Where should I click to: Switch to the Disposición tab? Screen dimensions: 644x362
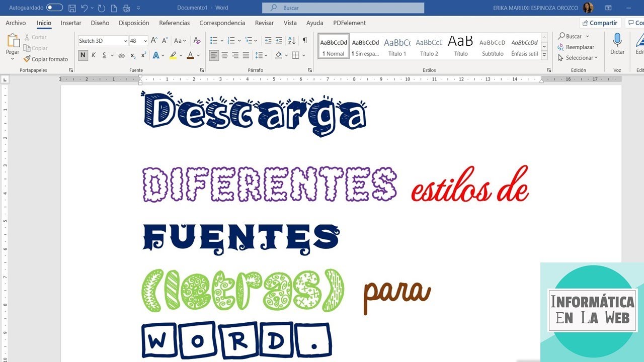pyautogui.click(x=134, y=23)
